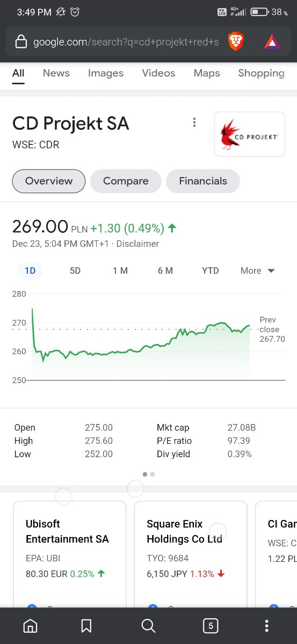Tap the padlock site info icon
The image size is (297, 644).
20,41
